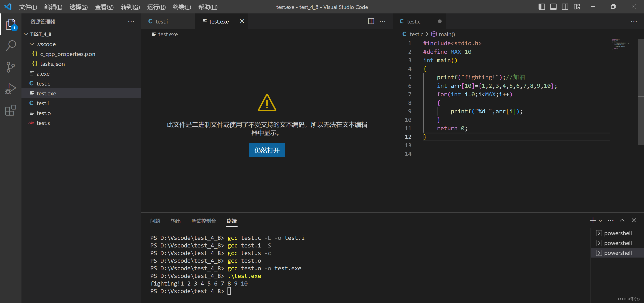
Task: Open the 终端(T) menu
Action: click(x=182, y=7)
